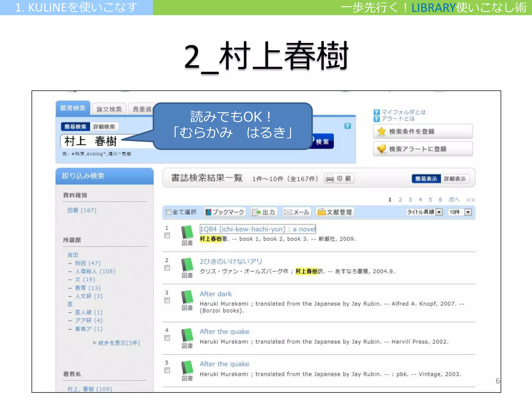Click book icon for After the quake 2002

click(x=187, y=335)
